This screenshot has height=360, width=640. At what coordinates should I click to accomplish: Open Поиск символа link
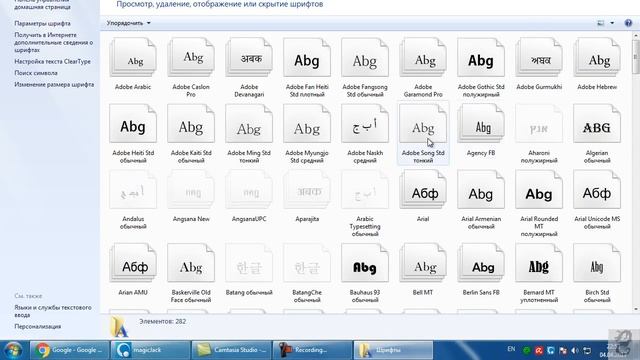point(36,73)
